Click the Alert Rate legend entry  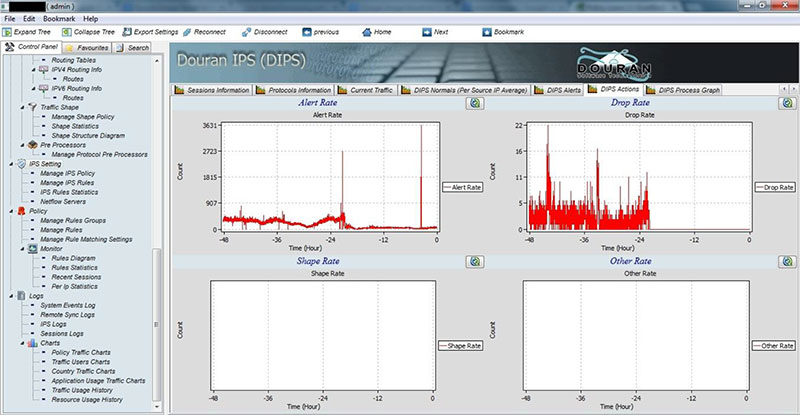click(462, 187)
